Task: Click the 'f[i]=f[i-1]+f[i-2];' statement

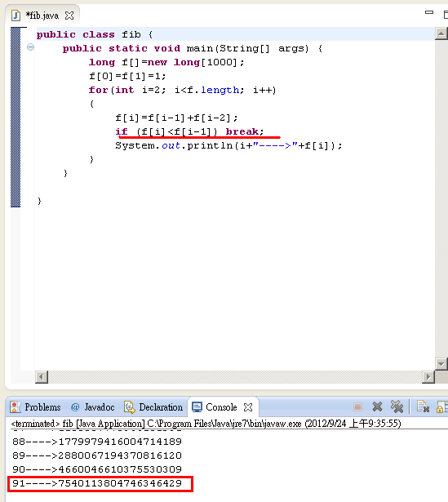Action: click(176, 118)
